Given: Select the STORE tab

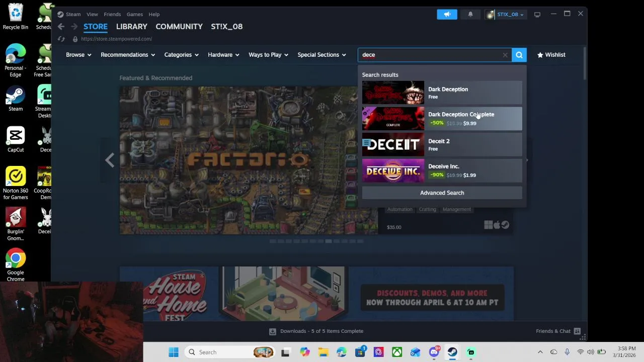Looking at the screenshot, I should (96, 27).
